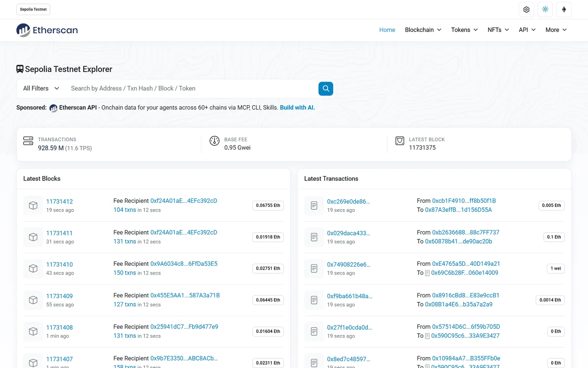Screen dimensions: 588x368
Task: Open fee recipient 0x455E5AA1...587A3a71B
Action: coord(185,295)
